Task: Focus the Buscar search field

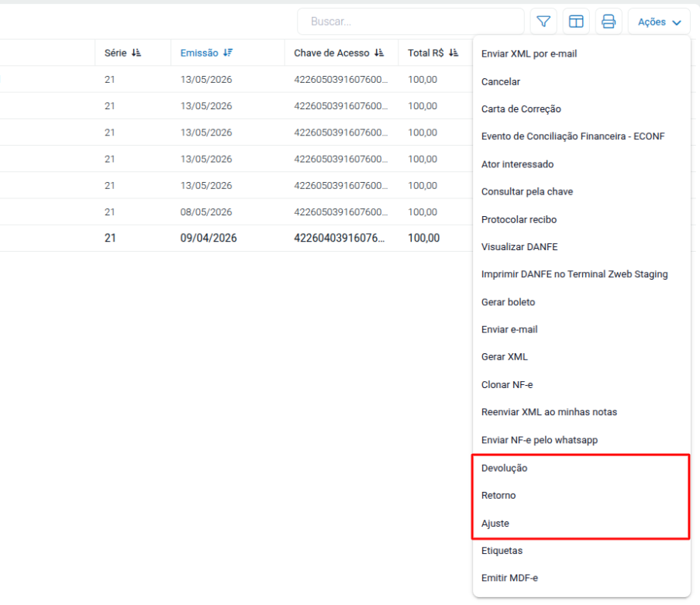Action: (x=411, y=22)
